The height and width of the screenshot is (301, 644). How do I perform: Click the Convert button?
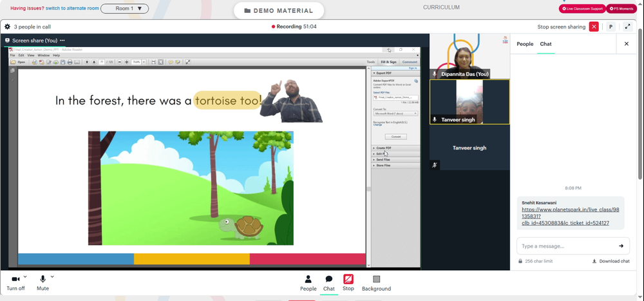tap(396, 137)
